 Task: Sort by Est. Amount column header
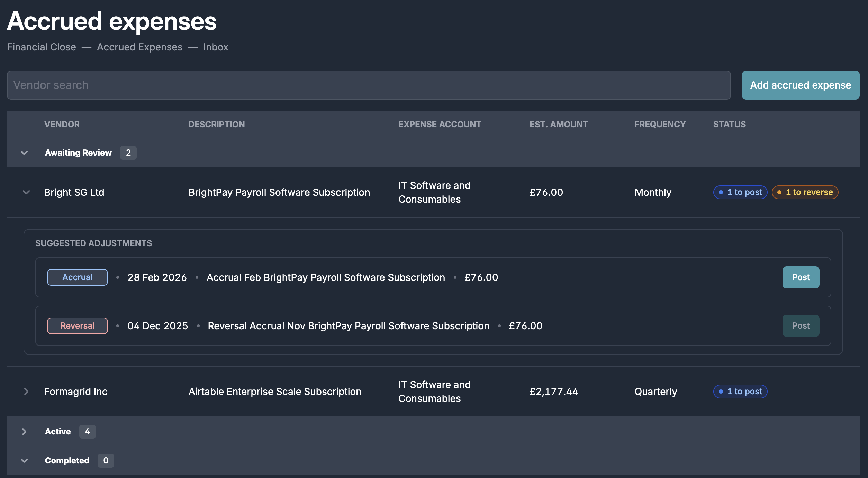[x=559, y=124]
